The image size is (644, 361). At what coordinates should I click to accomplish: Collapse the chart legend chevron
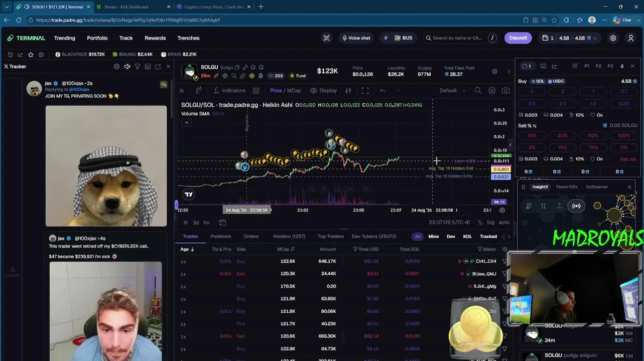(x=186, y=123)
